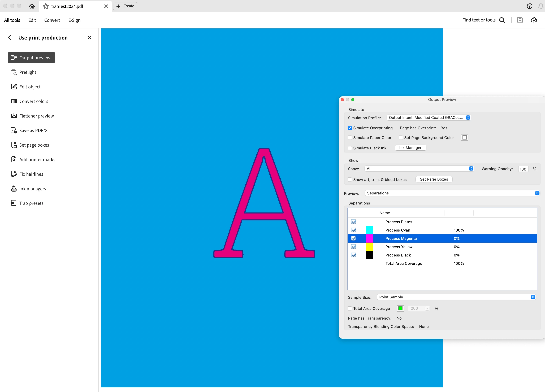The image size is (545, 392).
Task: Enable the Simulate Black Ink checkbox
Action: (x=350, y=148)
